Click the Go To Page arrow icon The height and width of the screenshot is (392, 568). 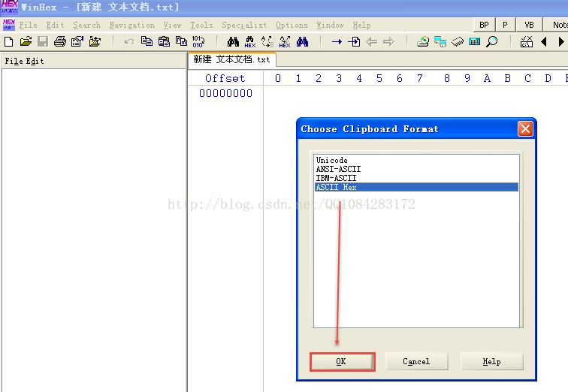click(x=354, y=42)
